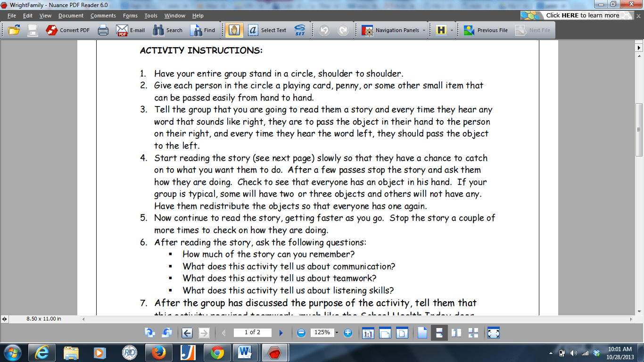Open the Window menu
Viewport: 644px width, 362px height.
[174, 16]
